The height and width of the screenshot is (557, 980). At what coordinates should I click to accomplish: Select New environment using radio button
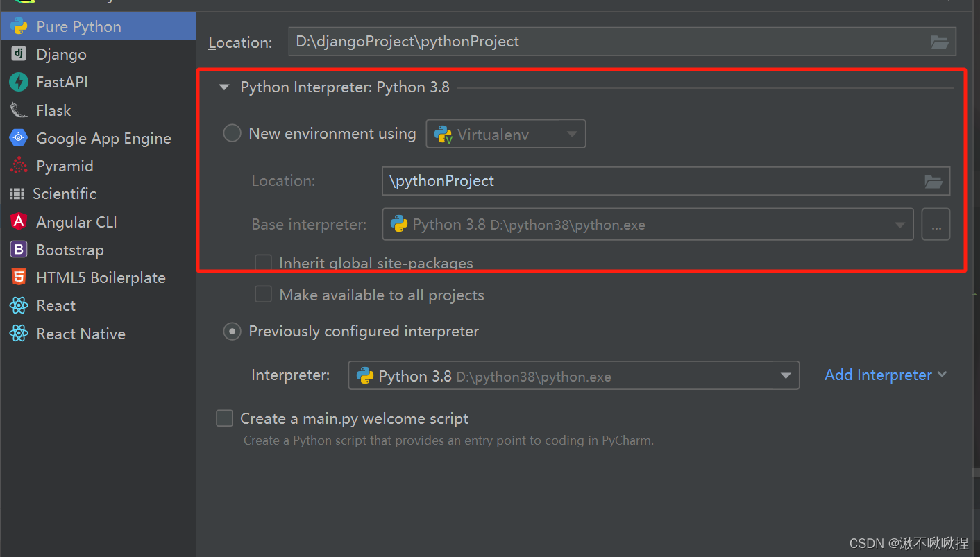click(232, 133)
